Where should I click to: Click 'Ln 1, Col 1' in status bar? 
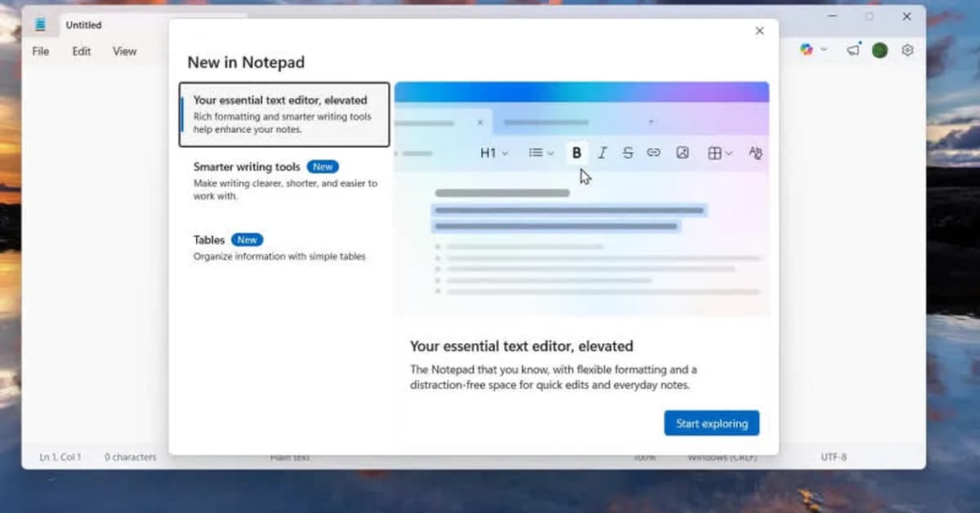60,457
